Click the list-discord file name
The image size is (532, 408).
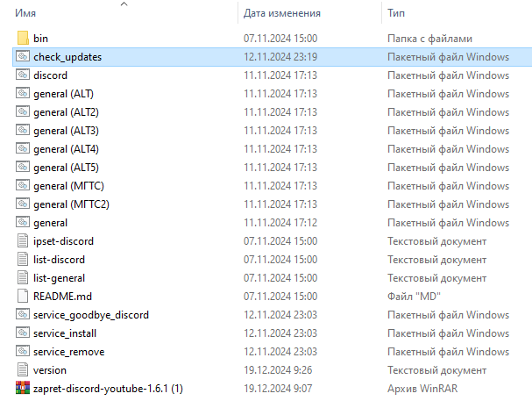pyautogui.click(x=59, y=260)
